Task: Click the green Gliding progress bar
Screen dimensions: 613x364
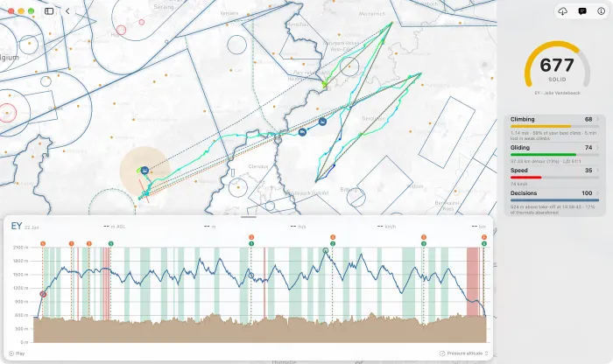Action: tap(543, 155)
